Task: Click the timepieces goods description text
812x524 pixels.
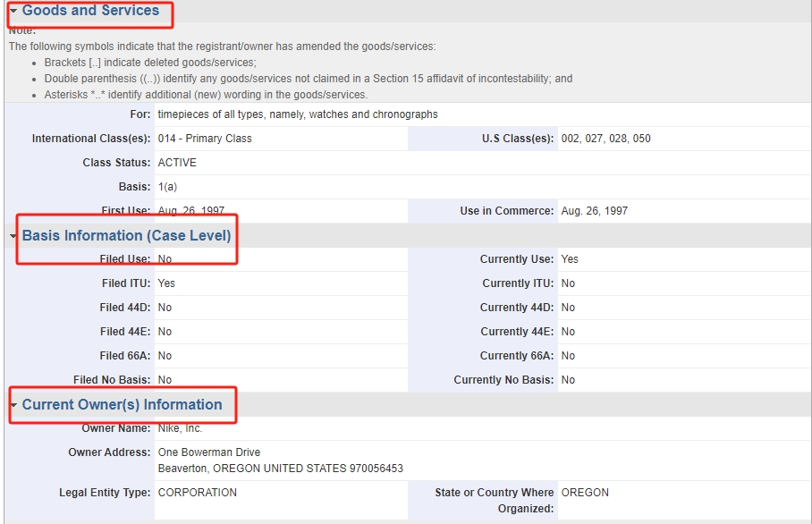Action: (x=297, y=114)
